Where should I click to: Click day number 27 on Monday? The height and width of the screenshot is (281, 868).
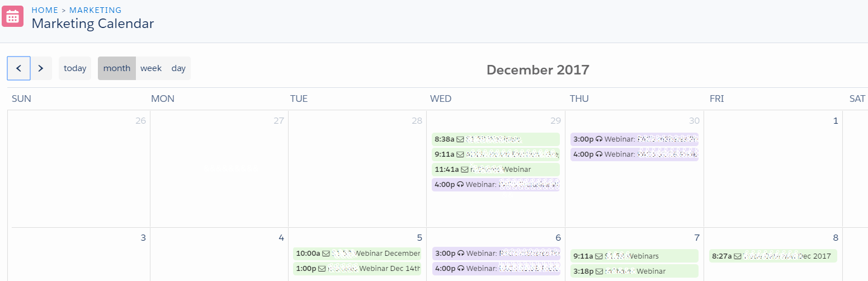[279, 121]
